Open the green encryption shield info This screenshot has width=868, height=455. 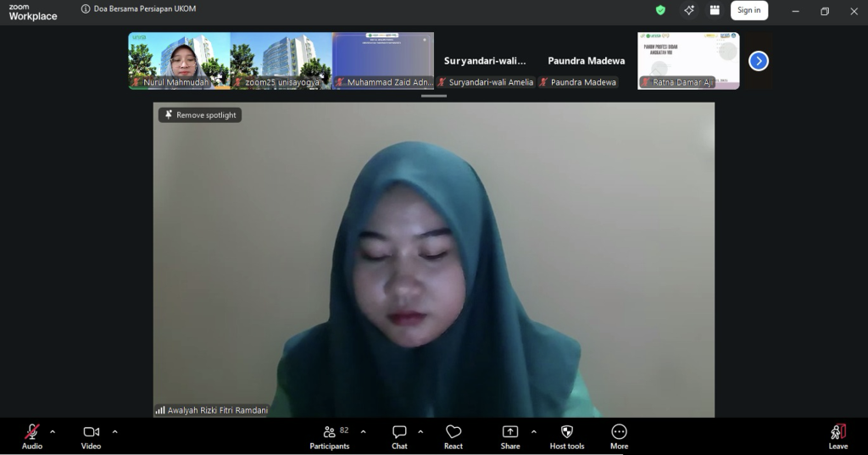click(x=660, y=10)
